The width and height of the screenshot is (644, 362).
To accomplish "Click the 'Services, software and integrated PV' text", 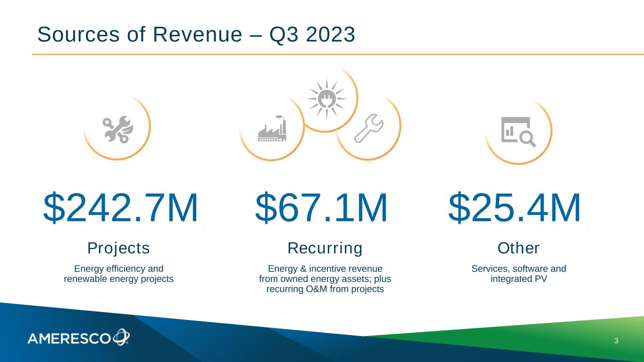I will tap(519, 274).
